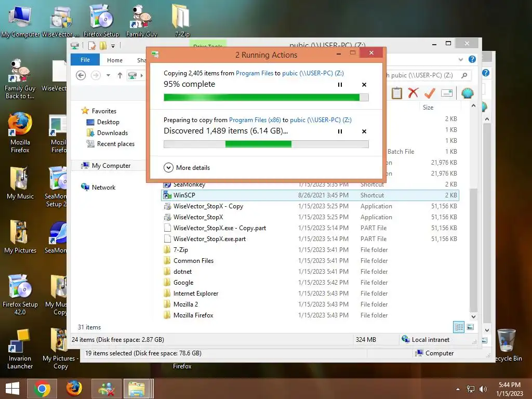Select the Google folder
This screenshot has width=532, height=399.
310,282
